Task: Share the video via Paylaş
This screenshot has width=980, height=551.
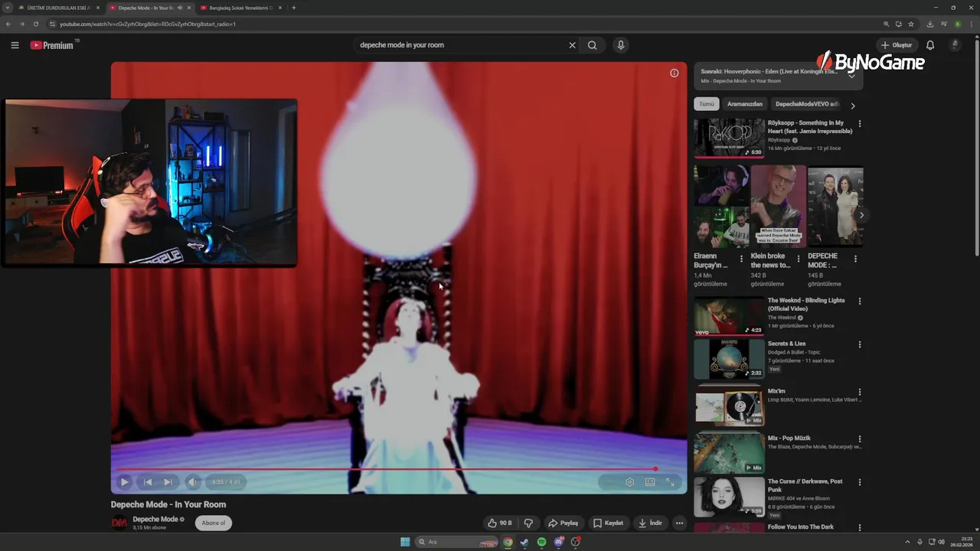Action: tap(563, 523)
